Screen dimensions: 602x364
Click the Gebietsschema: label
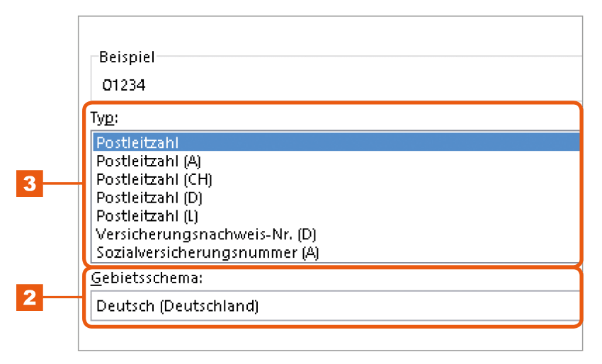(147, 278)
